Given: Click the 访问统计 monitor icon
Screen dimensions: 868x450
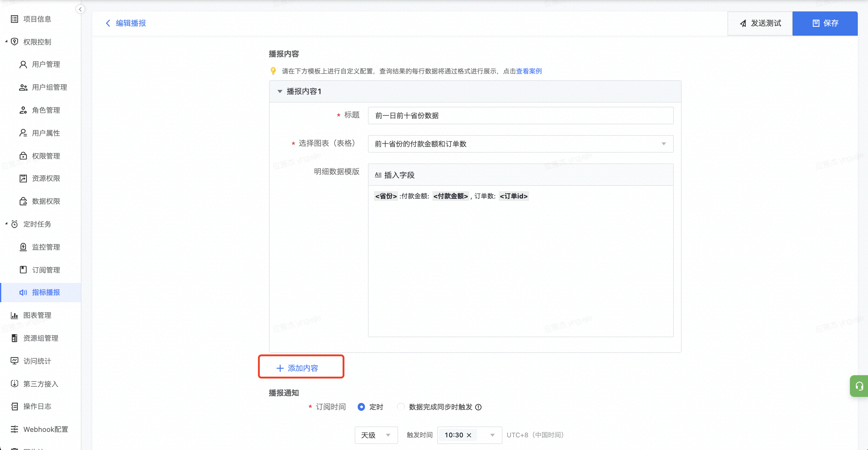Looking at the screenshot, I should pos(14,361).
